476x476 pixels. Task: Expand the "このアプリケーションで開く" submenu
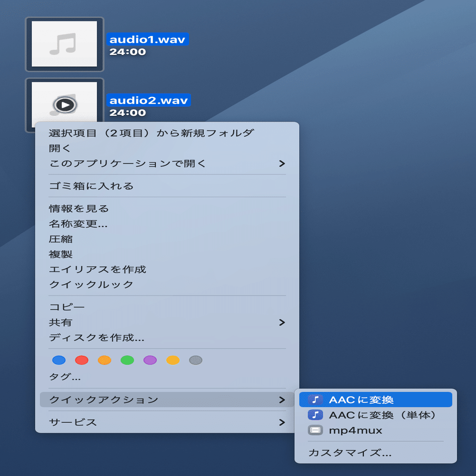(166, 163)
